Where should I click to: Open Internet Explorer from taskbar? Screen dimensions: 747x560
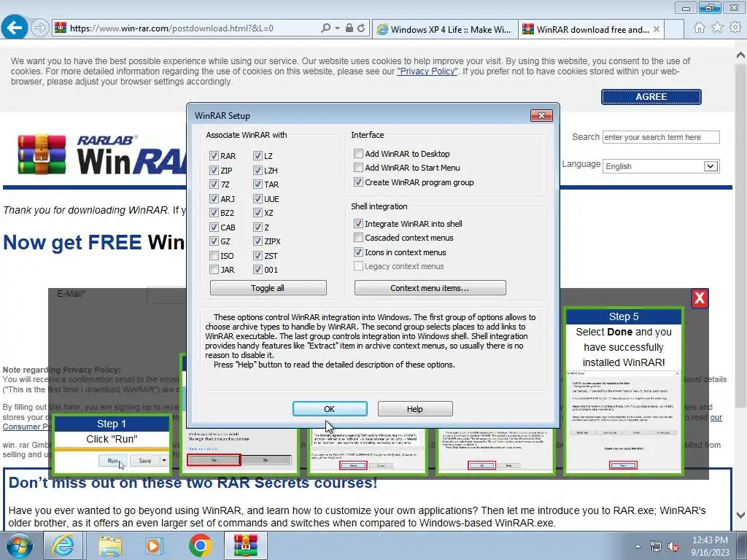[63, 545]
